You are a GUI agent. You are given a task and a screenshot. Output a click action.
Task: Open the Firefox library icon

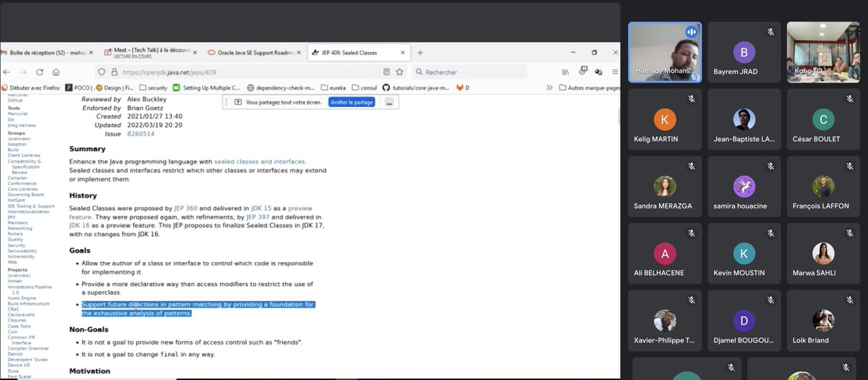pyautogui.click(x=566, y=72)
